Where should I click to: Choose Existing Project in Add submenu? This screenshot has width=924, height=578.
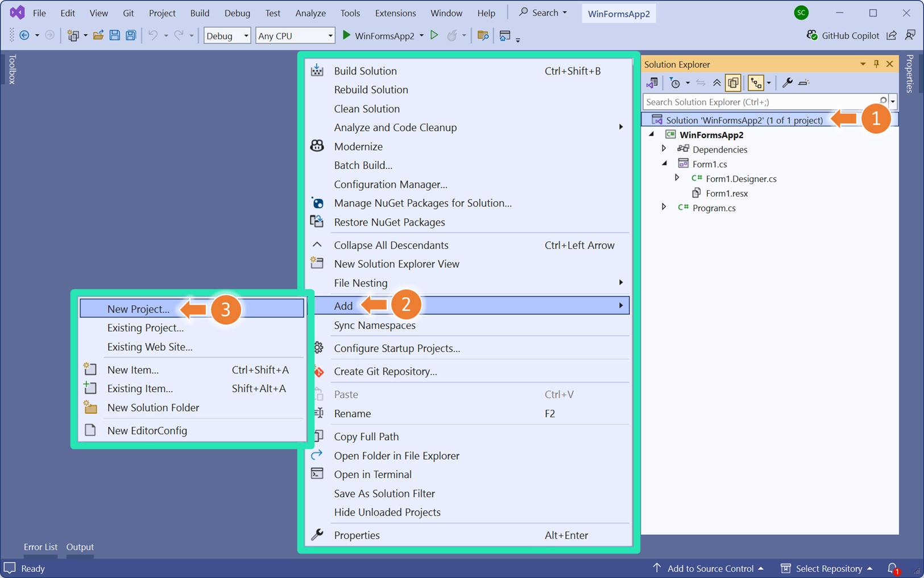point(192,327)
